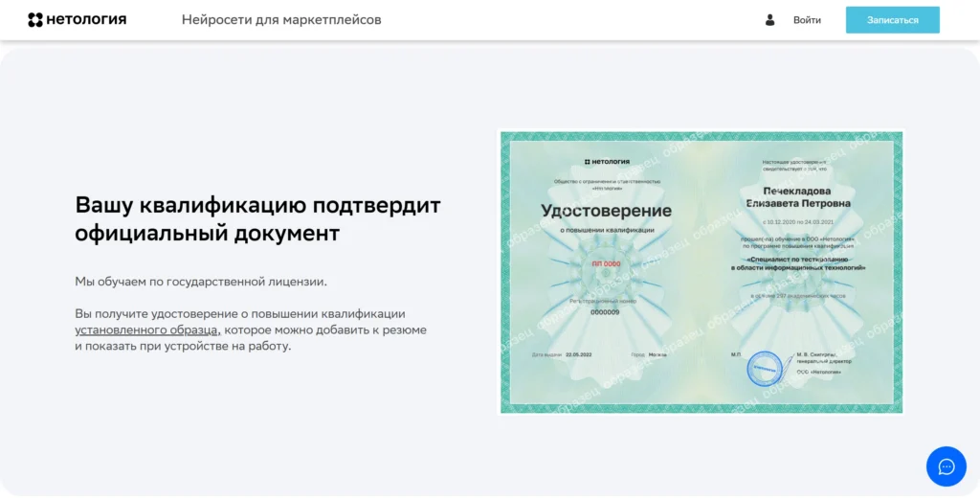This screenshot has width=980, height=500.
Task: Click the name Печекладова Елизавета Петровна
Action: 797,197
